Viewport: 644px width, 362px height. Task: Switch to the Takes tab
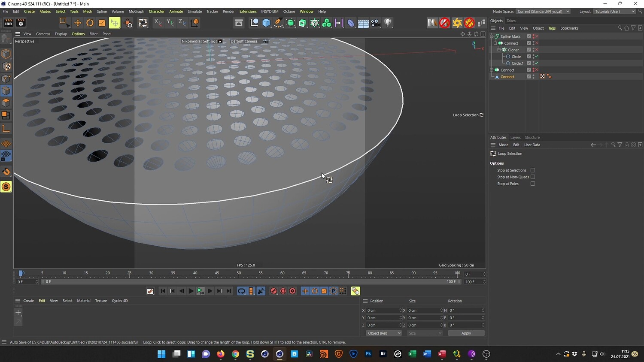pyautogui.click(x=511, y=21)
